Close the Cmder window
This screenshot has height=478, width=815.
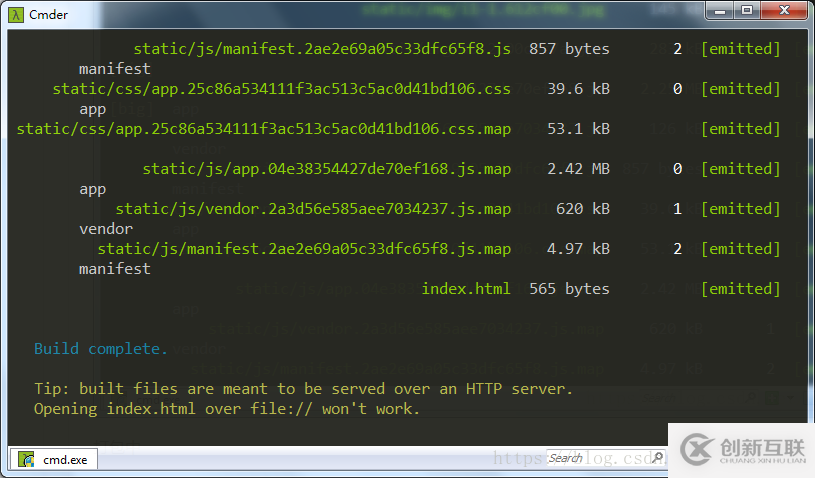click(x=784, y=11)
